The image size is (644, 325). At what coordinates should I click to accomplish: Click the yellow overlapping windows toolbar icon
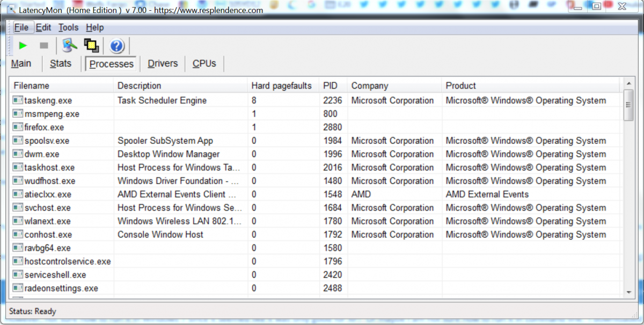point(91,46)
